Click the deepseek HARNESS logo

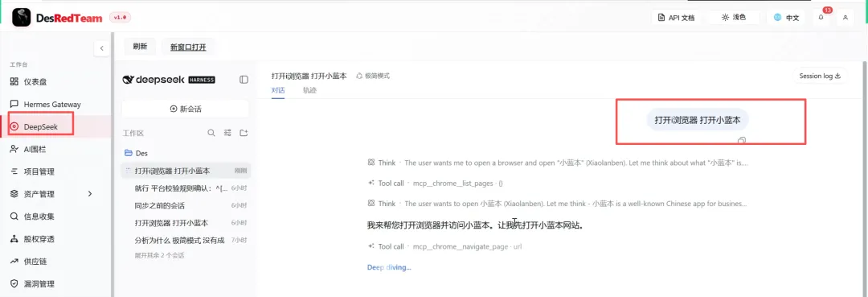pyautogui.click(x=168, y=80)
